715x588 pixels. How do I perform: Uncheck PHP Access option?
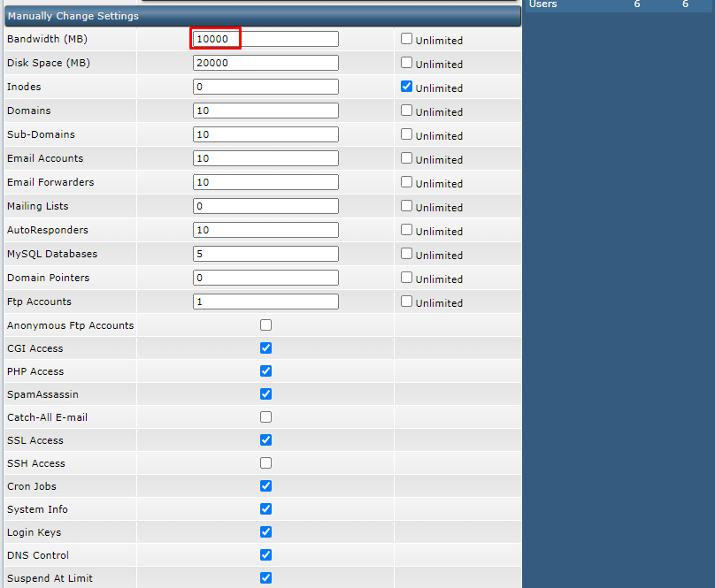point(265,371)
